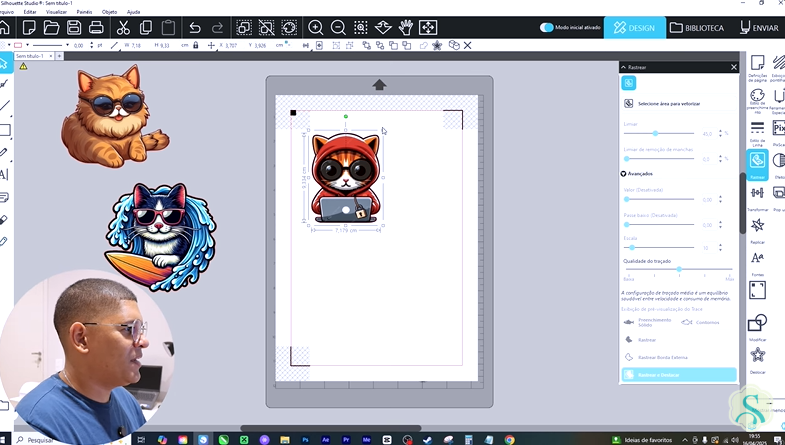Open the Visualizar menu
The image size is (785, 445).
[x=56, y=12]
